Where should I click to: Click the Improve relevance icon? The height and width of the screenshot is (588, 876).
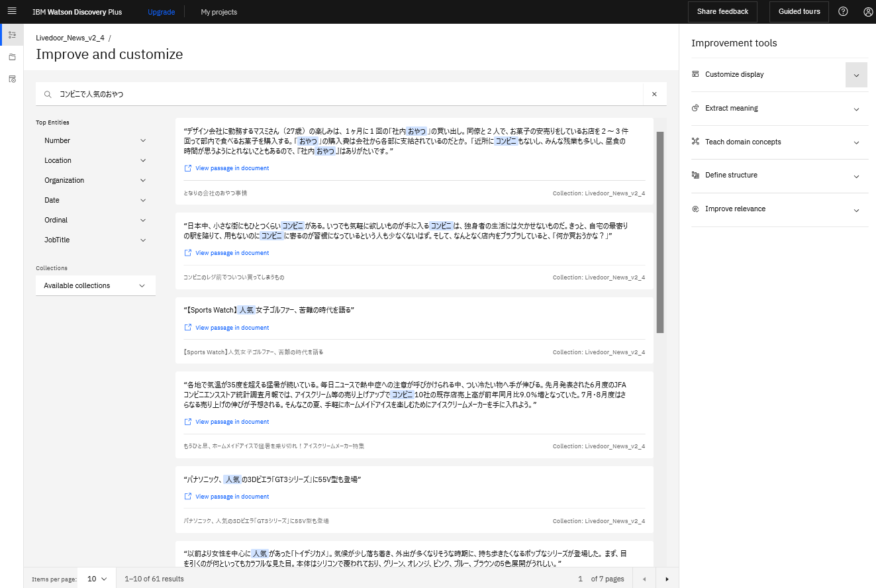pyautogui.click(x=695, y=209)
